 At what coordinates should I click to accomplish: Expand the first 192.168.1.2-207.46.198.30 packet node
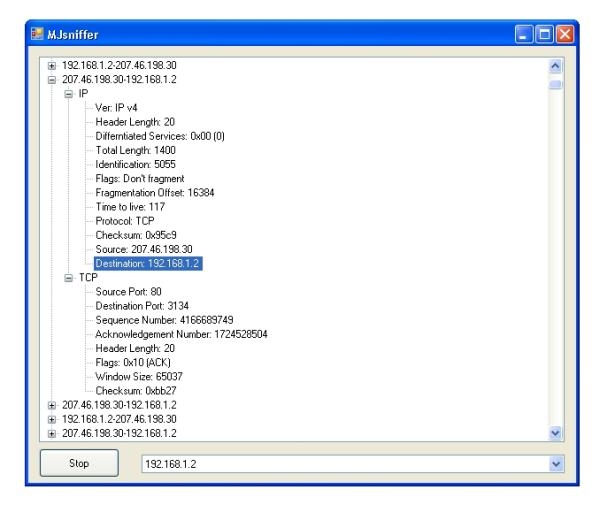pyautogui.click(x=52, y=65)
